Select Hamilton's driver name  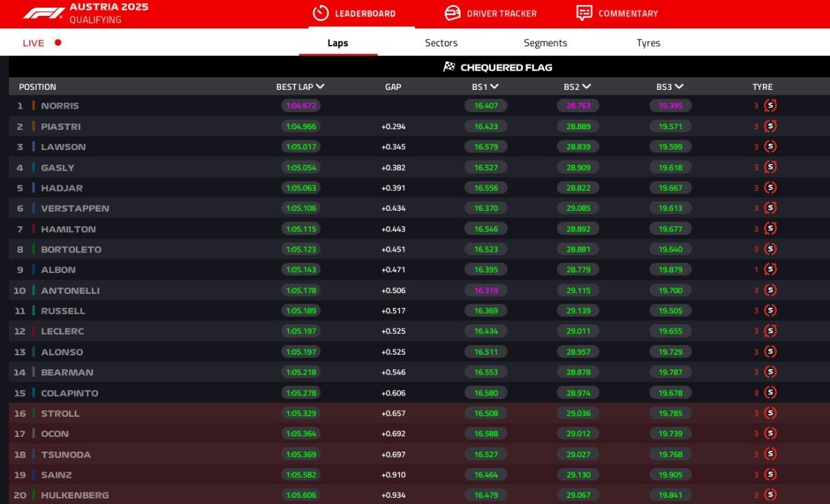68,229
